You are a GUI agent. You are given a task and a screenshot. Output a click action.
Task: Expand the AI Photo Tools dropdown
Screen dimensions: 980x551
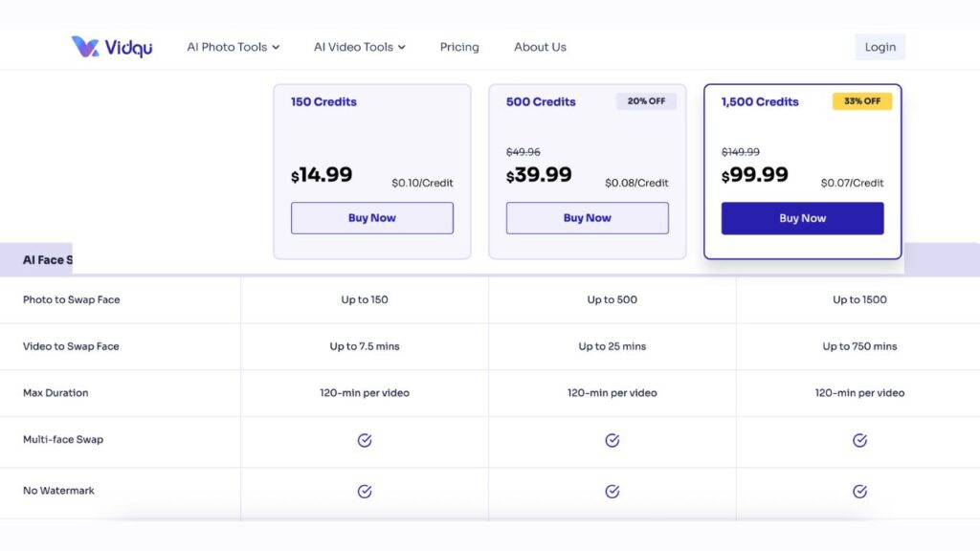(233, 47)
